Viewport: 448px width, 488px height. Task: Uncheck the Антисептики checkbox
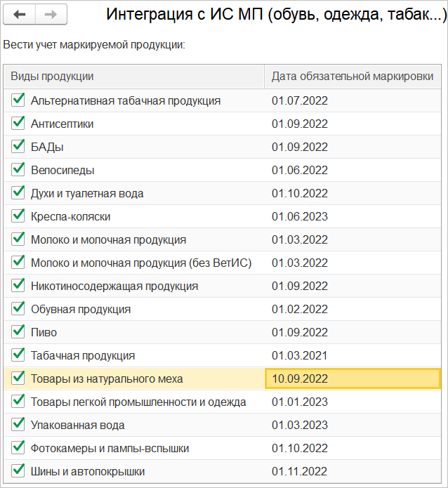[18, 124]
